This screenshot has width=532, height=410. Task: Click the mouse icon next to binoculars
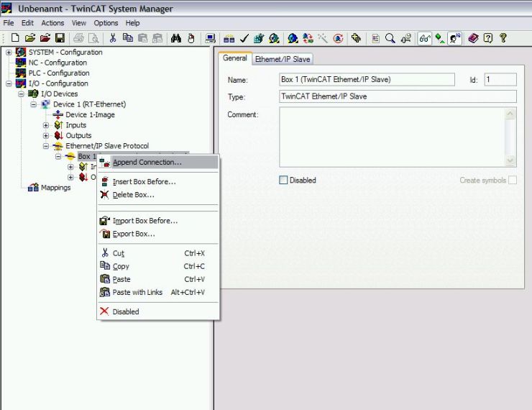click(x=191, y=38)
